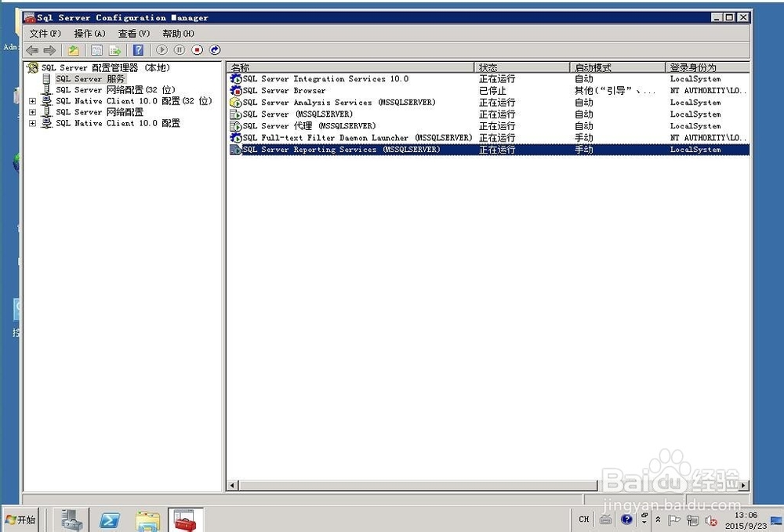Click the Reporting Services service icon
This screenshot has width=784, height=532.
click(x=235, y=150)
